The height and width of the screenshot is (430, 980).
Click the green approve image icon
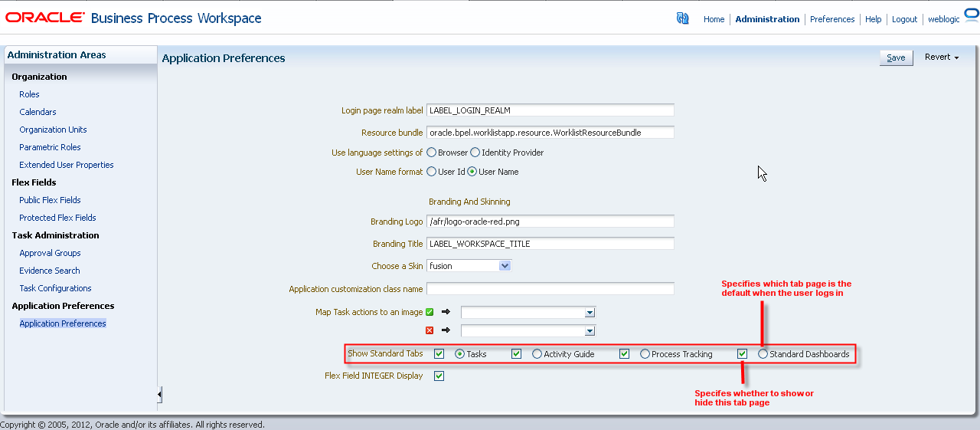(x=430, y=312)
